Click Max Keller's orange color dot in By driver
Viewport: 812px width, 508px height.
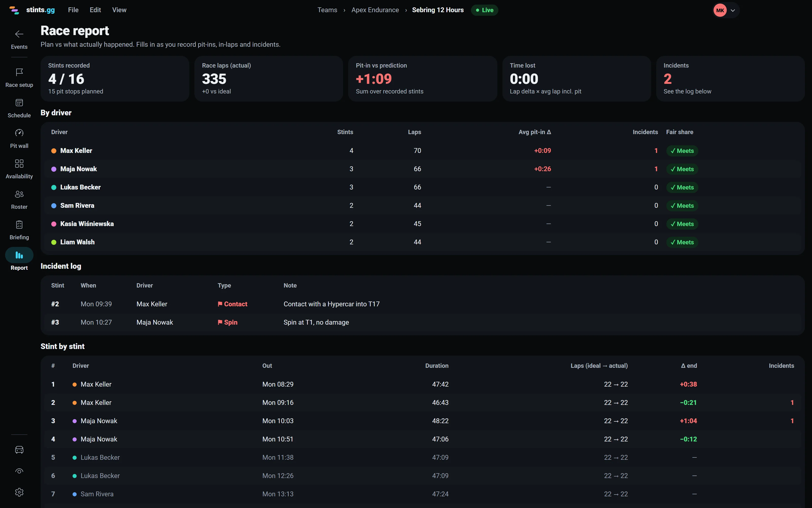point(54,151)
